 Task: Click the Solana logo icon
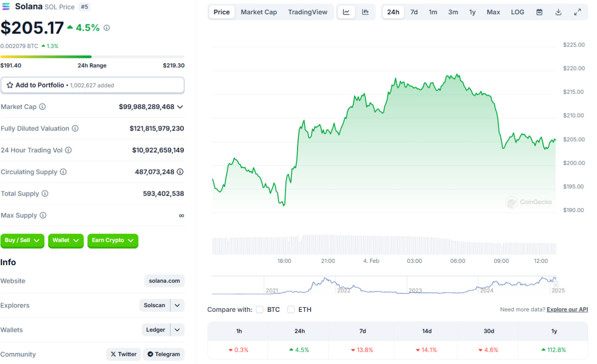click(6, 7)
